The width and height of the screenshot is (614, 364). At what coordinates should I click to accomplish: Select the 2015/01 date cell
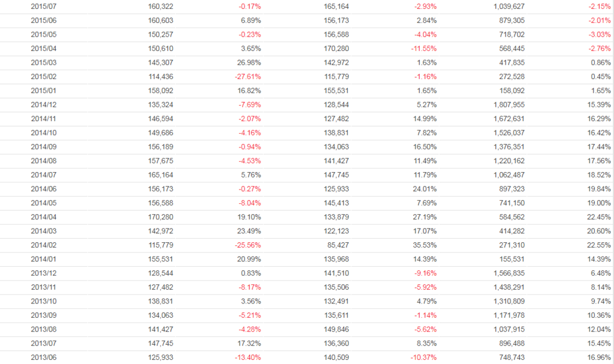tap(43, 91)
